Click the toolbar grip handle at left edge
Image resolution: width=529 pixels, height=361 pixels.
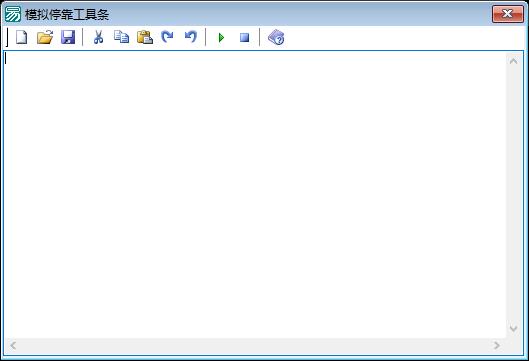[7, 37]
